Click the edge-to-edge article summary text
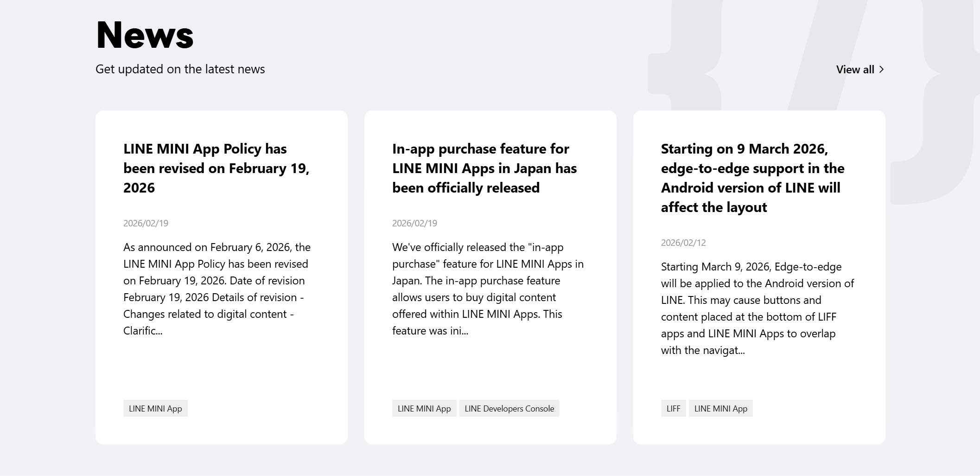This screenshot has height=476, width=980. click(757, 308)
